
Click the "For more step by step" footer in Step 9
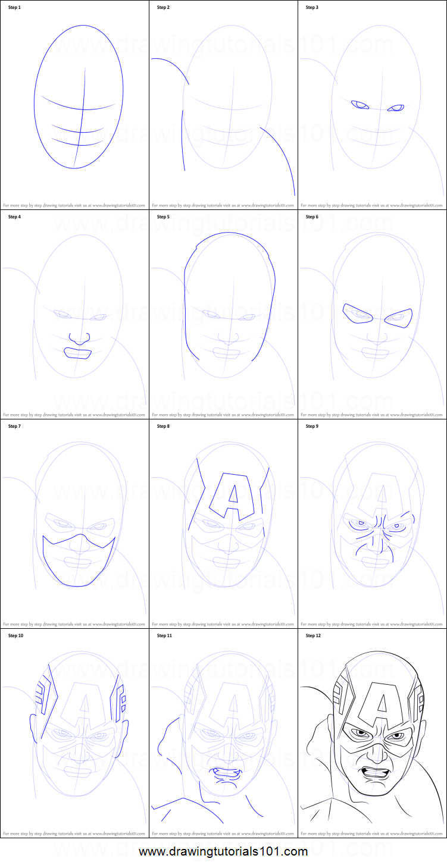click(x=372, y=624)
